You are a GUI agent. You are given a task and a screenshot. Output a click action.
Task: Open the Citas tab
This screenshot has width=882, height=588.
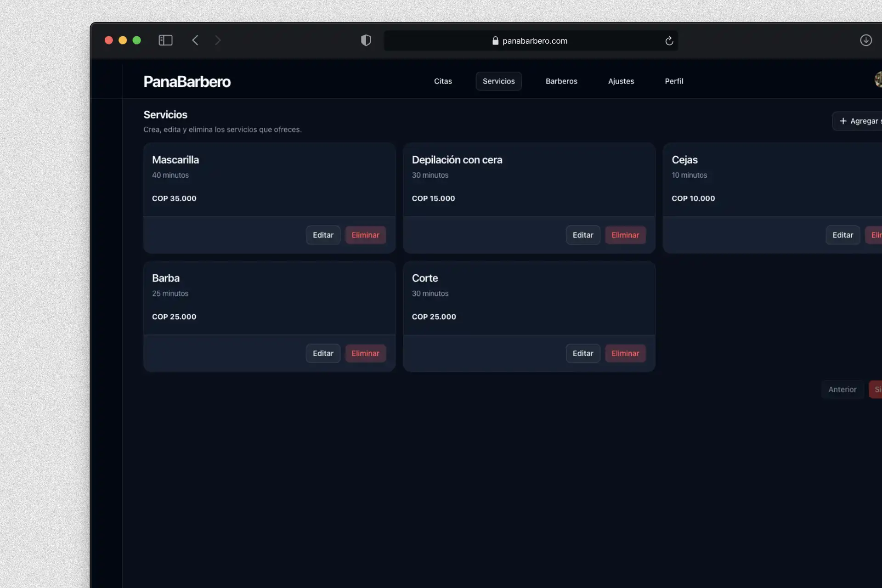click(443, 81)
